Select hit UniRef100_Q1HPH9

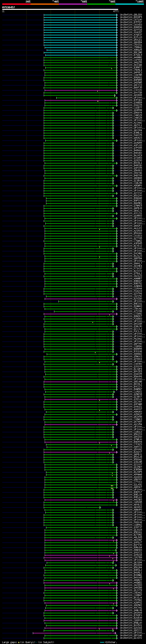pyautogui.click(x=131, y=110)
